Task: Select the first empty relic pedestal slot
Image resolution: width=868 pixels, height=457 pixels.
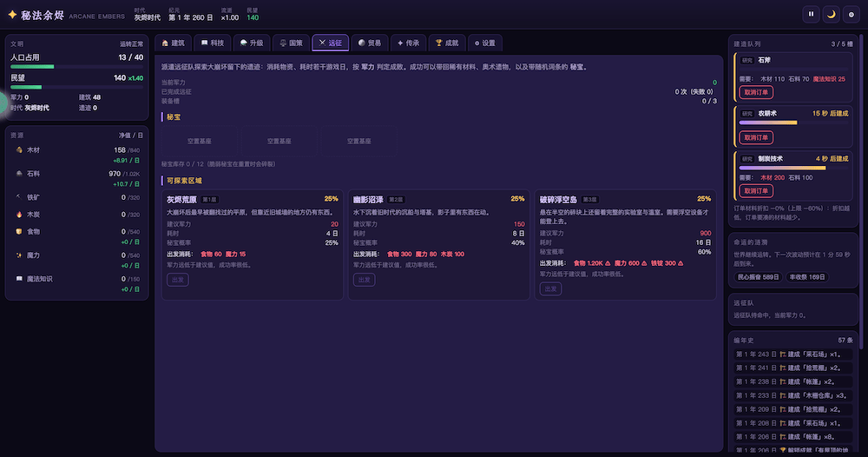Action: tap(200, 142)
